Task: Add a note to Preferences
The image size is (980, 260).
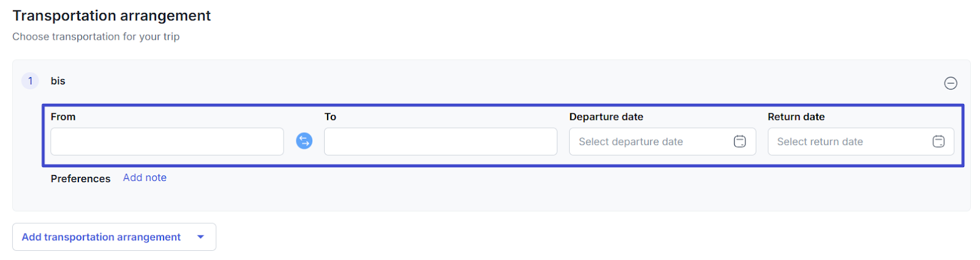Action: 145,177
